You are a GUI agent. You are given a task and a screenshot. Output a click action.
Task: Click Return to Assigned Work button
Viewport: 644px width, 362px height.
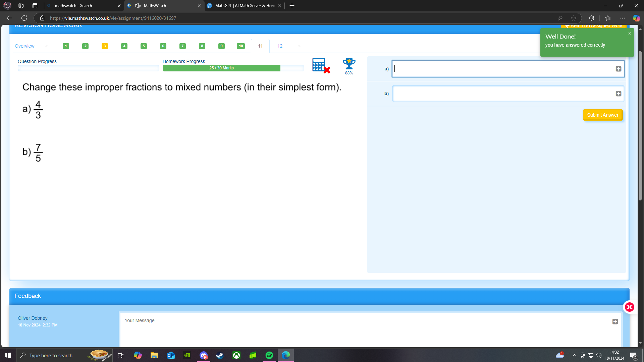tap(594, 26)
